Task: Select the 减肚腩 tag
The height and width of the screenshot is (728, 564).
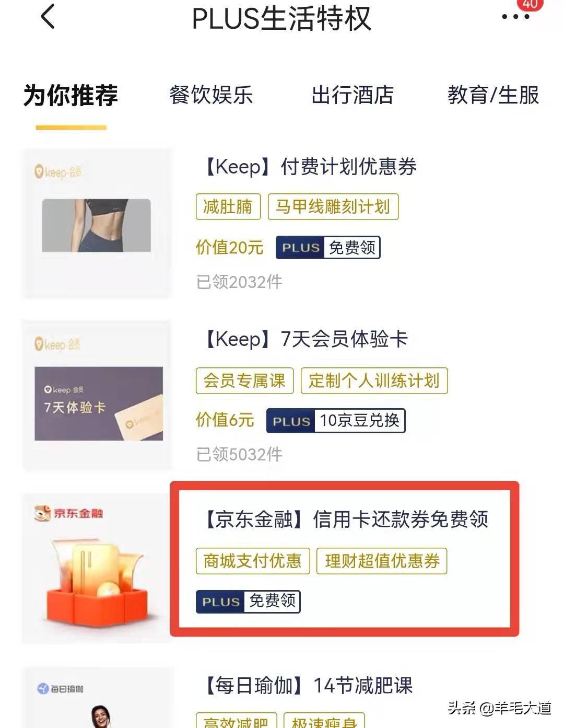Action: pyautogui.click(x=228, y=206)
